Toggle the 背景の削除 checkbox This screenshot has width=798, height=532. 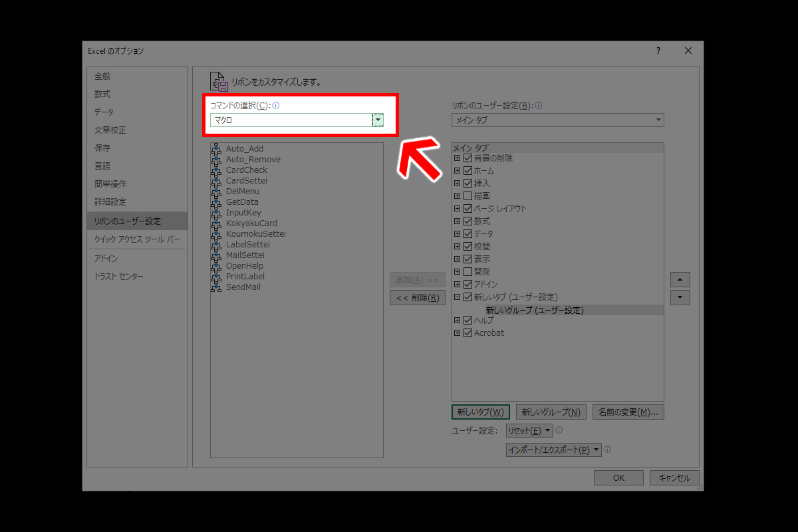(x=467, y=158)
